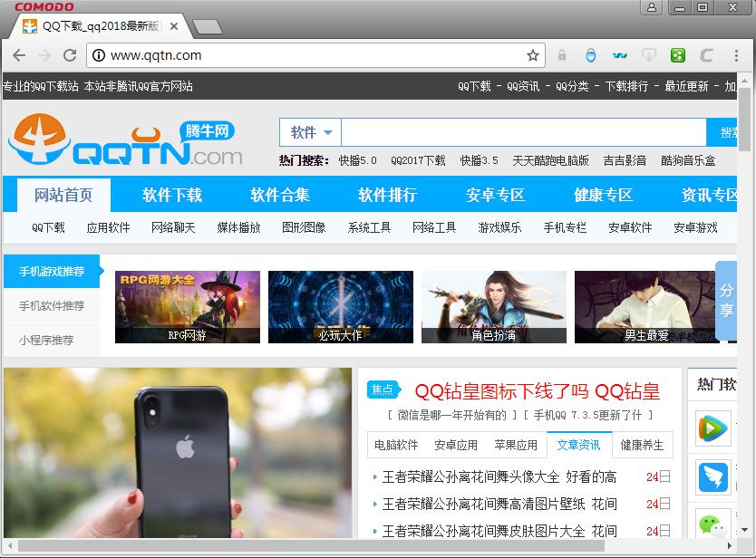The width and height of the screenshot is (756, 558).
Task: Open a new tab with the blank tab button
Action: (x=208, y=27)
